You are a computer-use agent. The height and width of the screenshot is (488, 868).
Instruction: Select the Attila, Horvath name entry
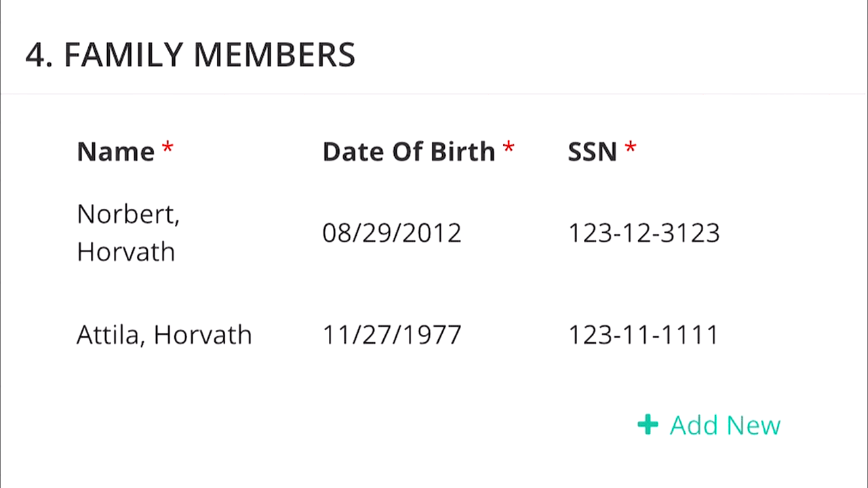(164, 335)
